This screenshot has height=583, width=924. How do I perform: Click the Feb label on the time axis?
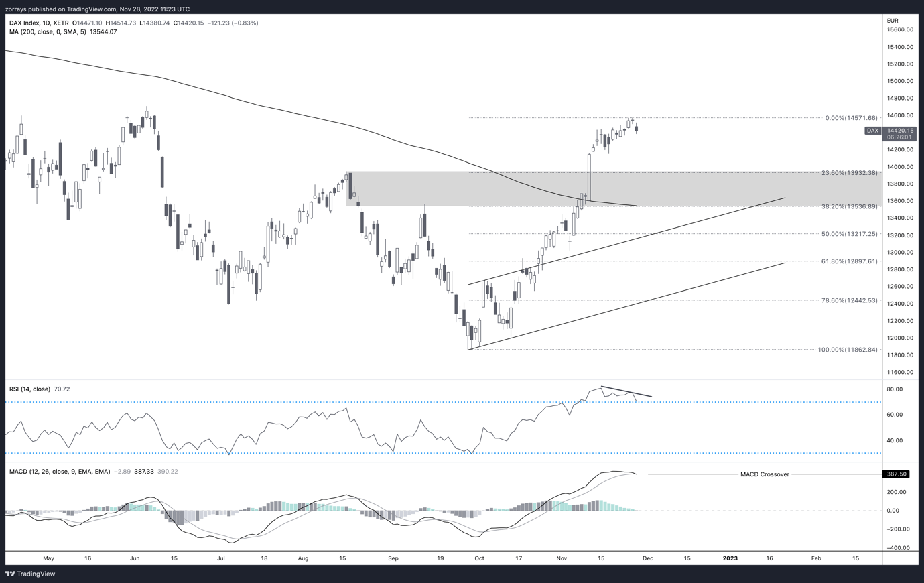coord(816,558)
